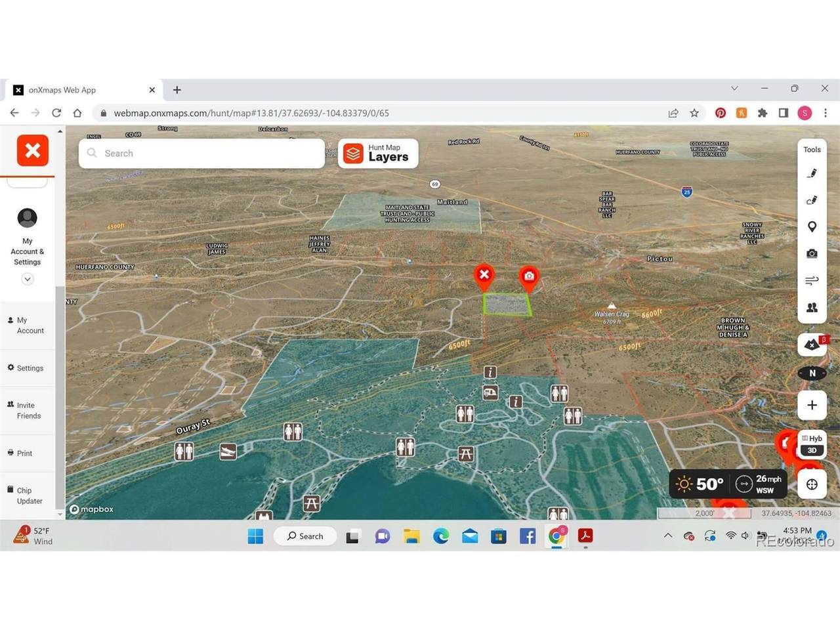Click the red camera photo marker on map
This screenshot has height=630, width=840.
[529, 277]
